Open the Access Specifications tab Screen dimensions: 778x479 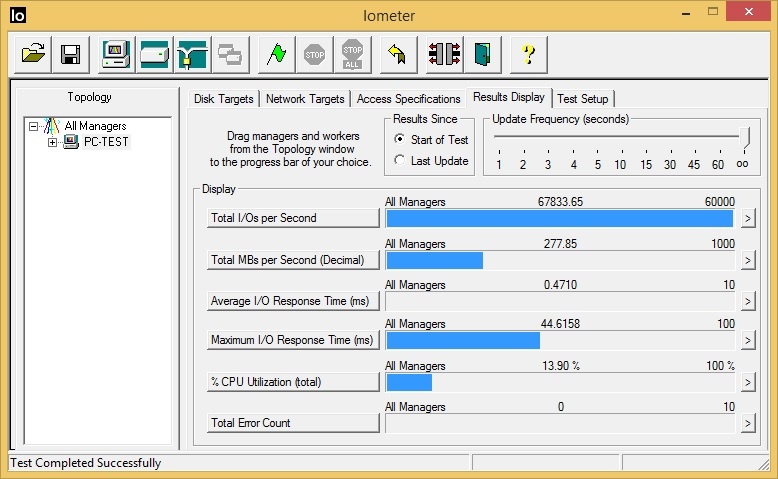[x=408, y=99]
